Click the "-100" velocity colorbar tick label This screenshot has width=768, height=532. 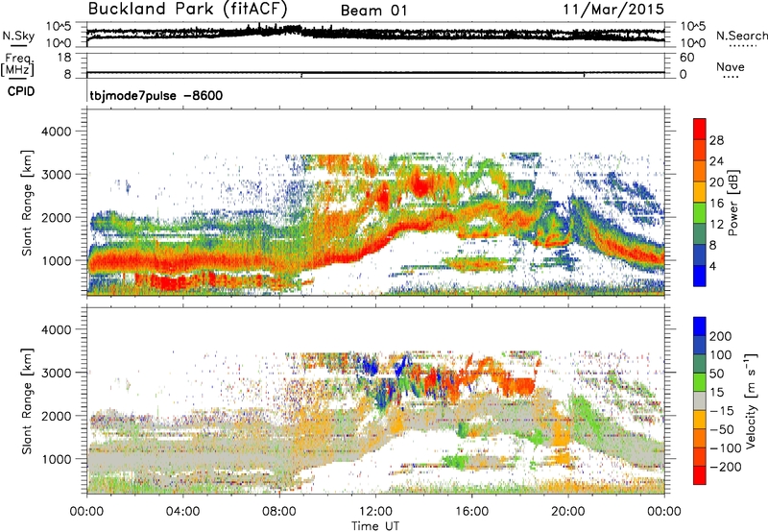[x=725, y=448]
